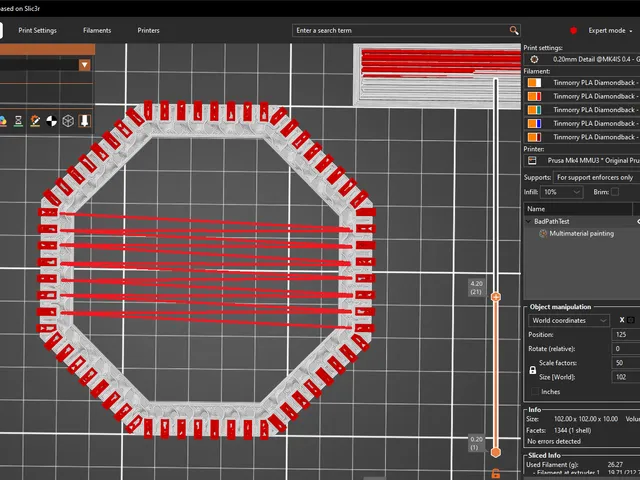Click the orange-white filament color swatch
This screenshot has width=640, height=480.
(534, 83)
